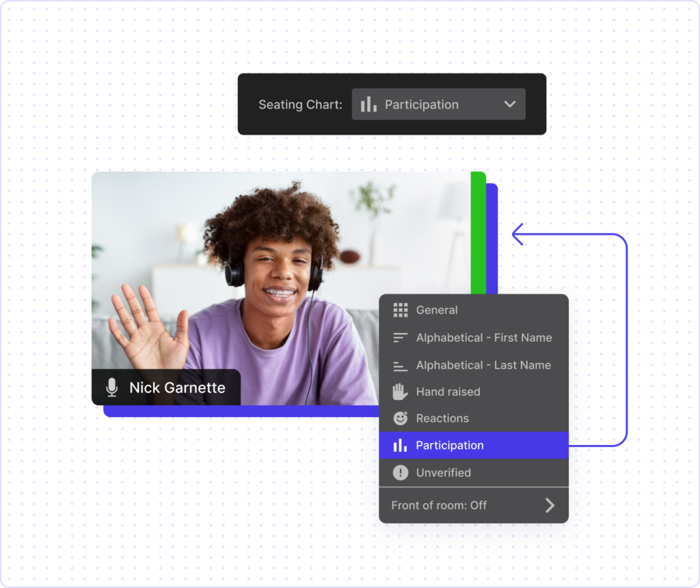Open the Seating Chart dropdown
This screenshot has height=588, width=700.
438,104
